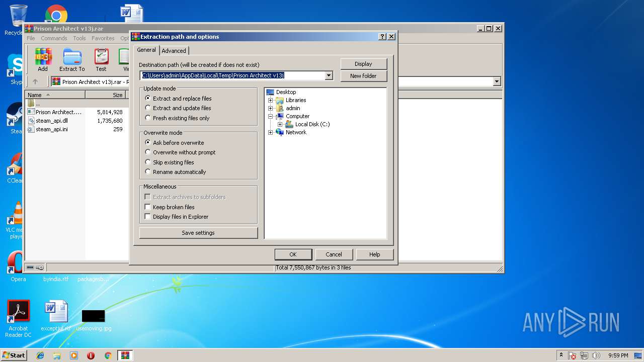Select Fresh existing files only option
This screenshot has height=362, width=644.
[177, 118]
